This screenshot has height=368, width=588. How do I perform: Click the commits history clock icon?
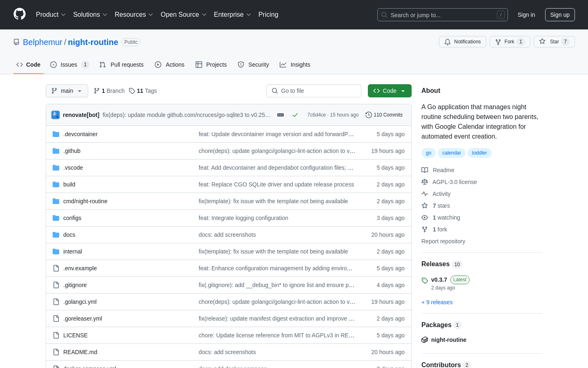click(x=369, y=115)
